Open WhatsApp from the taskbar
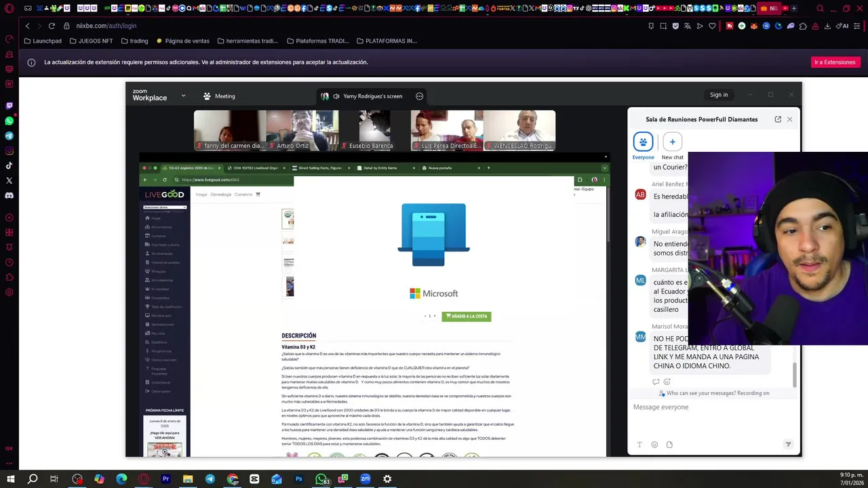Screen dimensions: 868x488 point(321,479)
